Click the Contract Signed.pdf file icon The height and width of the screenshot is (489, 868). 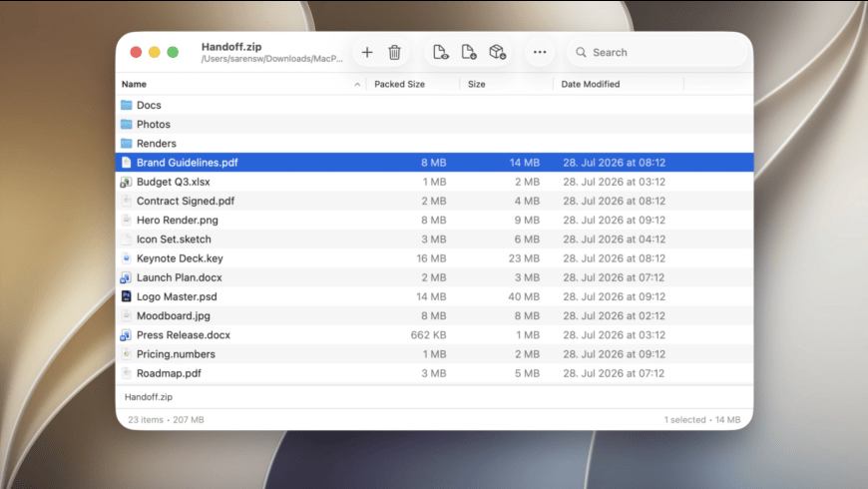pos(127,201)
